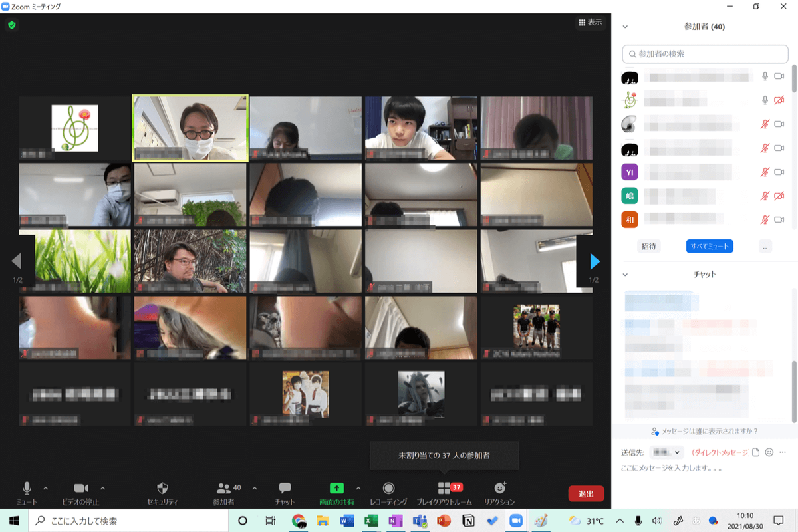Toggle microphone of first participant row

pos(765,77)
